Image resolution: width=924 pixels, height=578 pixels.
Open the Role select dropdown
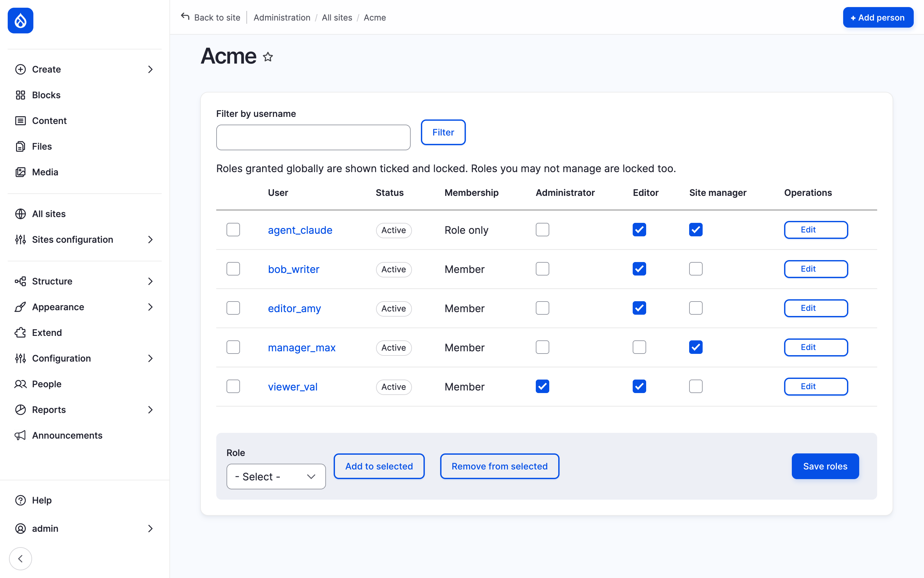276,476
